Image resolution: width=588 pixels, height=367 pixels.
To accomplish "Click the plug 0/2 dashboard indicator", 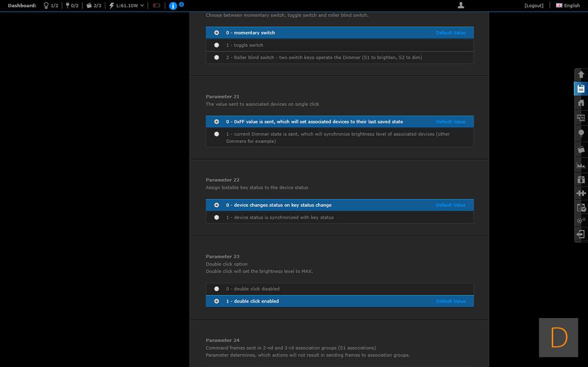I will [x=72, y=5].
